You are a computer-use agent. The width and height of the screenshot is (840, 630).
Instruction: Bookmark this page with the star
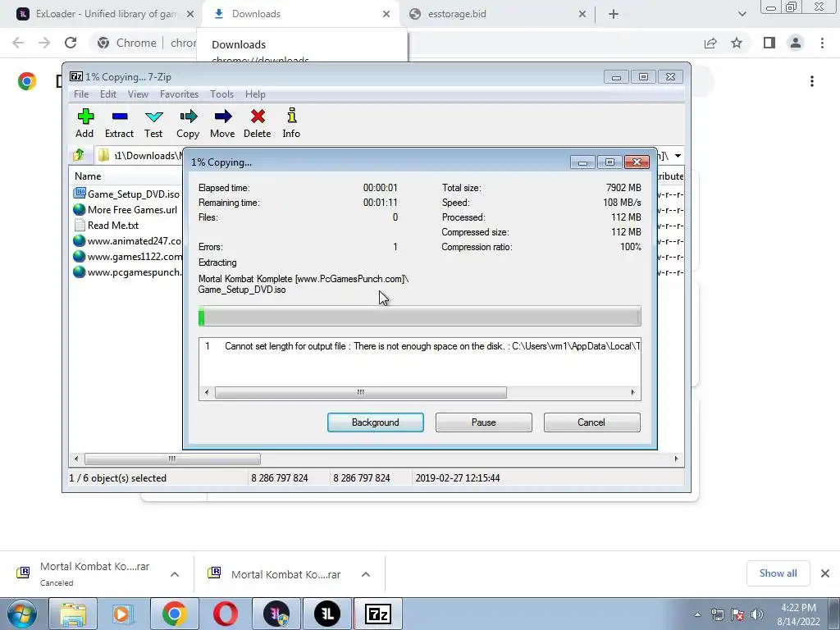737,43
